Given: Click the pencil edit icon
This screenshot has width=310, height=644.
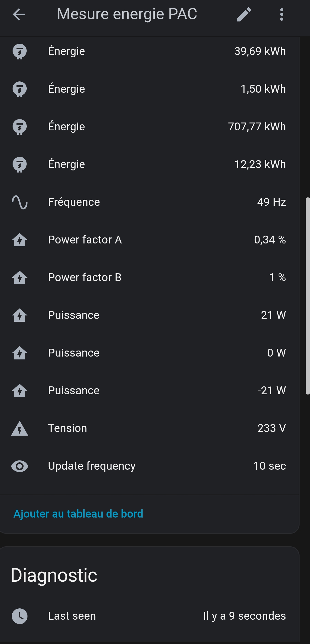Looking at the screenshot, I should pyautogui.click(x=244, y=14).
